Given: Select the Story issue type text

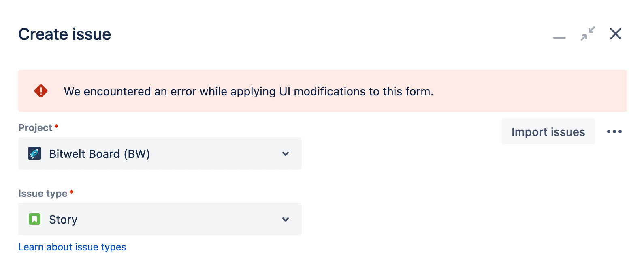Looking at the screenshot, I should pos(63,220).
